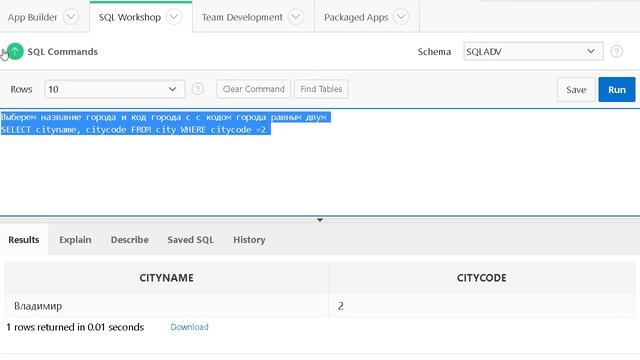
Task: Open the SQL Workshop tab
Action: pos(130,17)
